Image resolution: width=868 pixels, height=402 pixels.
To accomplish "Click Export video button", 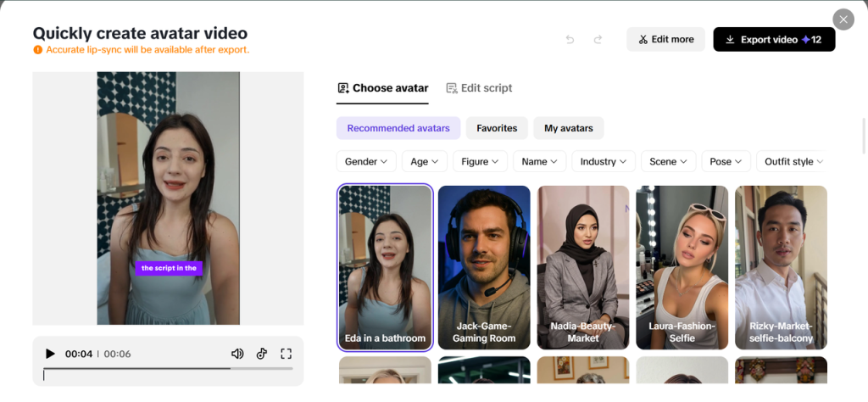I will point(774,40).
